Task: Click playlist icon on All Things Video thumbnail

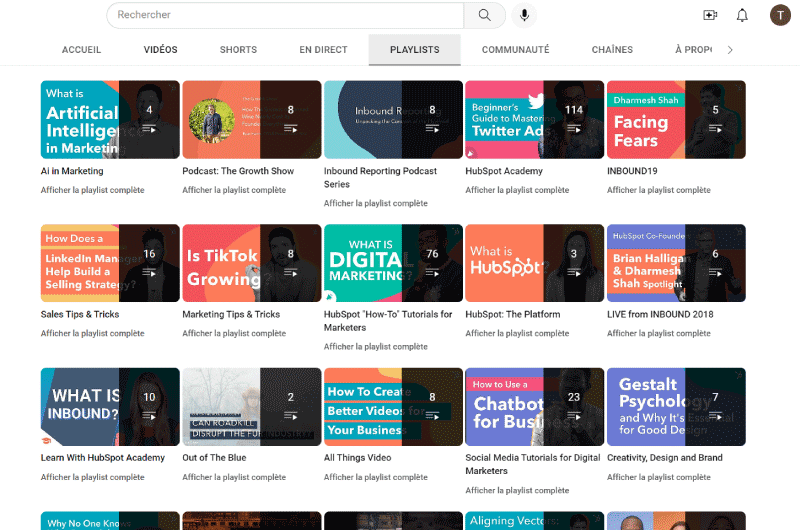Action: pyautogui.click(x=432, y=416)
